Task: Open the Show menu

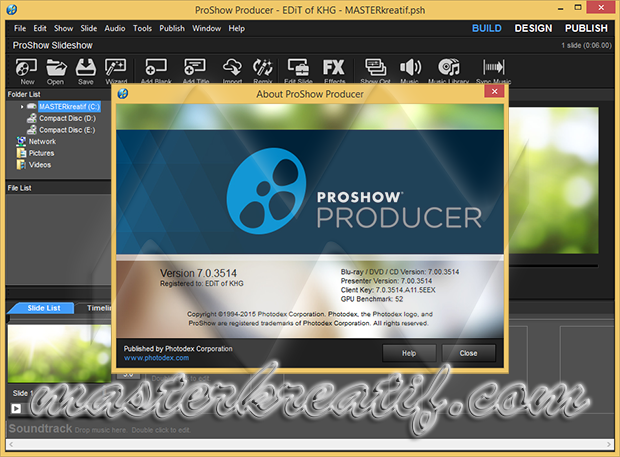Action: click(x=64, y=28)
